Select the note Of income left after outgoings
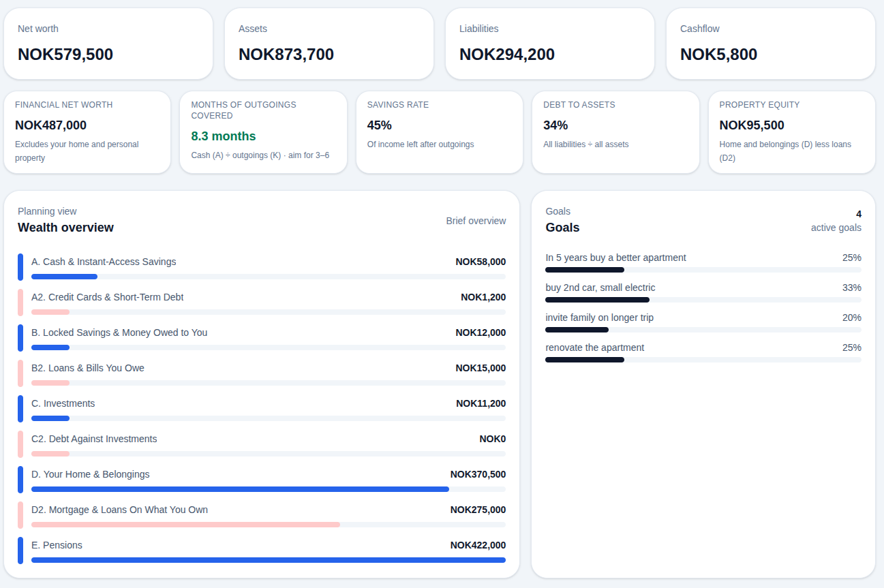 (421, 144)
